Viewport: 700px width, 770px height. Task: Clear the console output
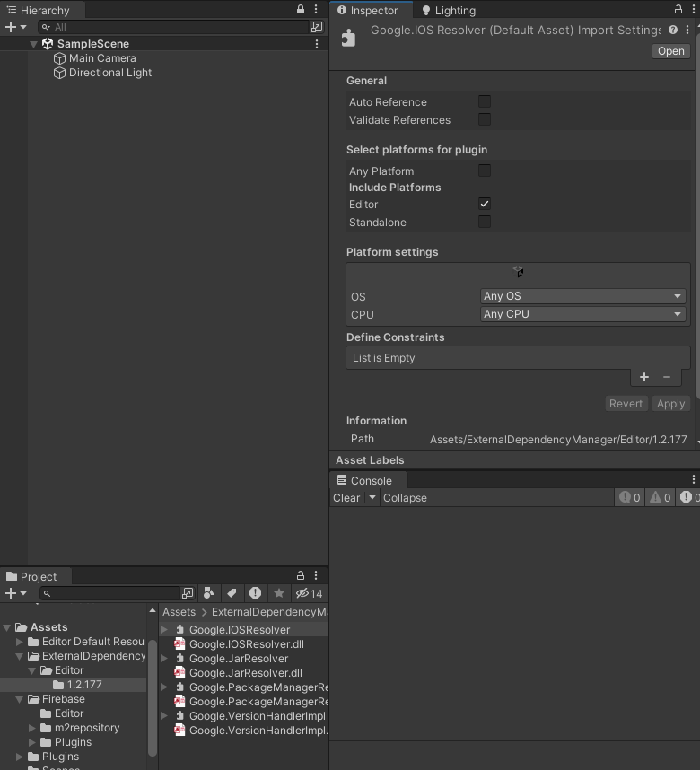(x=346, y=497)
